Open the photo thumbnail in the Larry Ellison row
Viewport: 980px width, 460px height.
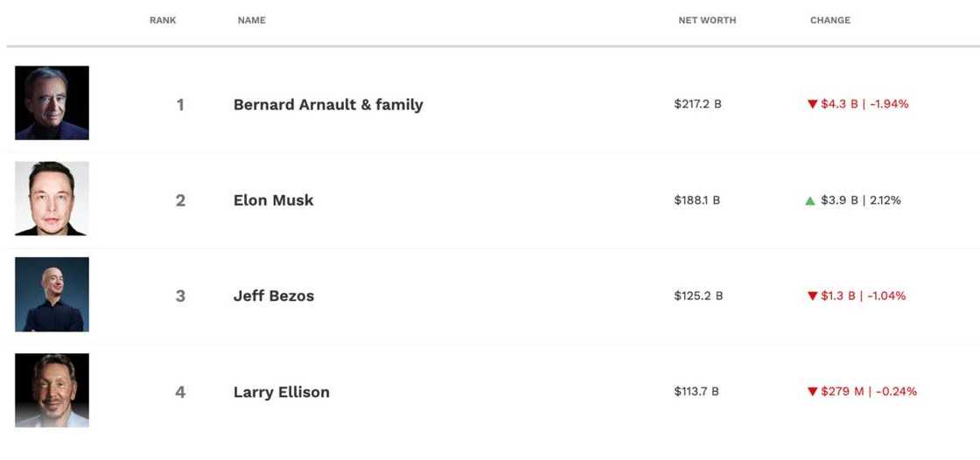click(x=52, y=390)
